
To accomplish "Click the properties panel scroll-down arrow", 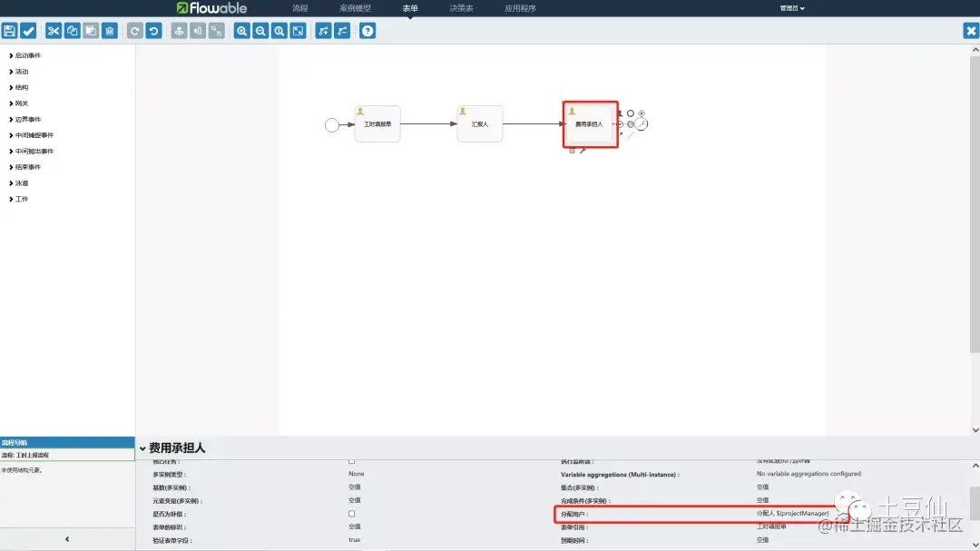I will coord(975,545).
